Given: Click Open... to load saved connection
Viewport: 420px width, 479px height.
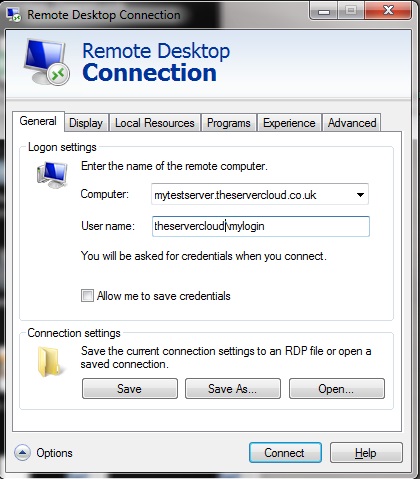Looking at the screenshot, I should pyautogui.click(x=337, y=389).
